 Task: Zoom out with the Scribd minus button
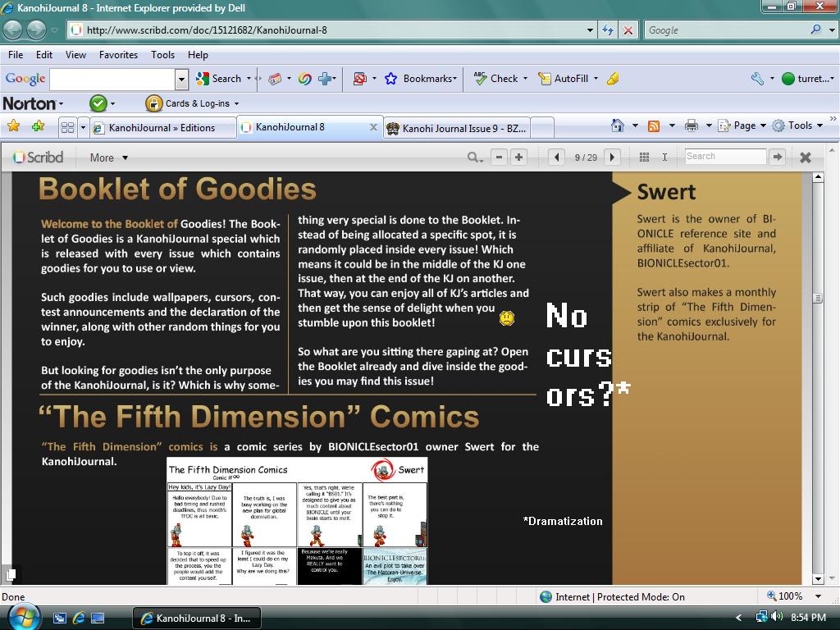pyautogui.click(x=499, y=157)
